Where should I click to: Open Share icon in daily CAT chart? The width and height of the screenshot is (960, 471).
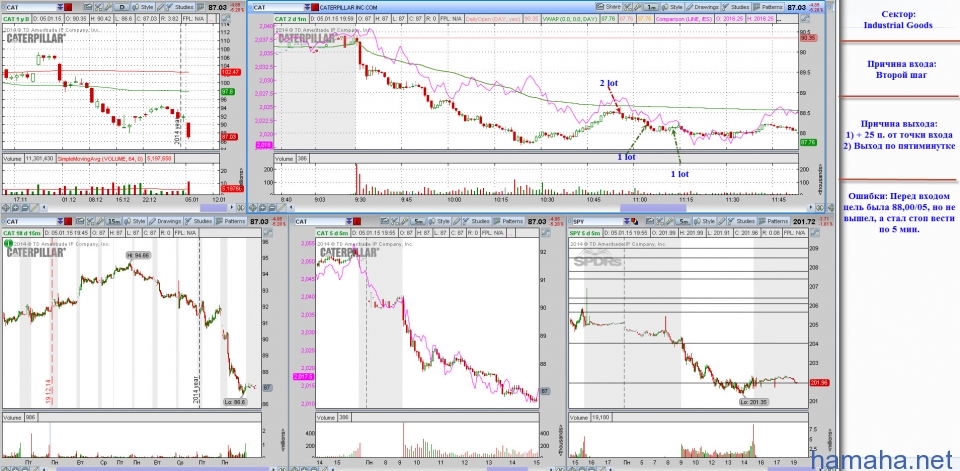(88, 7)
